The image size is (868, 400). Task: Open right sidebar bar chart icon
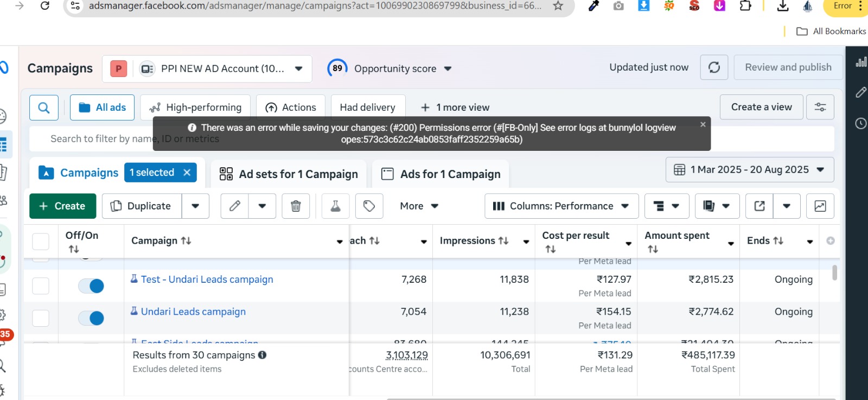coord(861,61)
